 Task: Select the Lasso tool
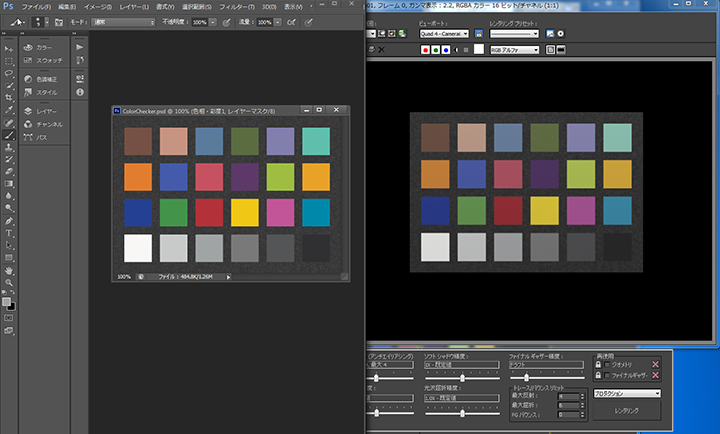tap(9, 73)
